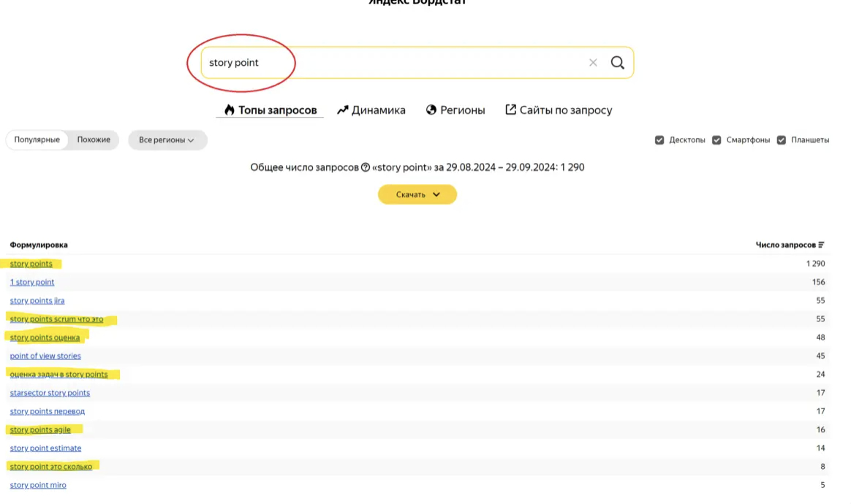Open the point of view stories query
Viewport: 851px width, 504px height.
45,356
